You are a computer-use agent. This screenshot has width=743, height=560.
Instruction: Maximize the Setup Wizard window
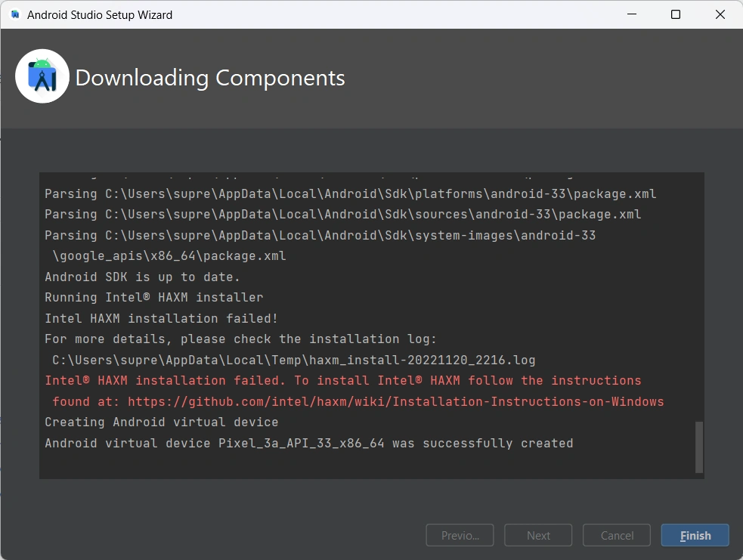click(676, 14)
